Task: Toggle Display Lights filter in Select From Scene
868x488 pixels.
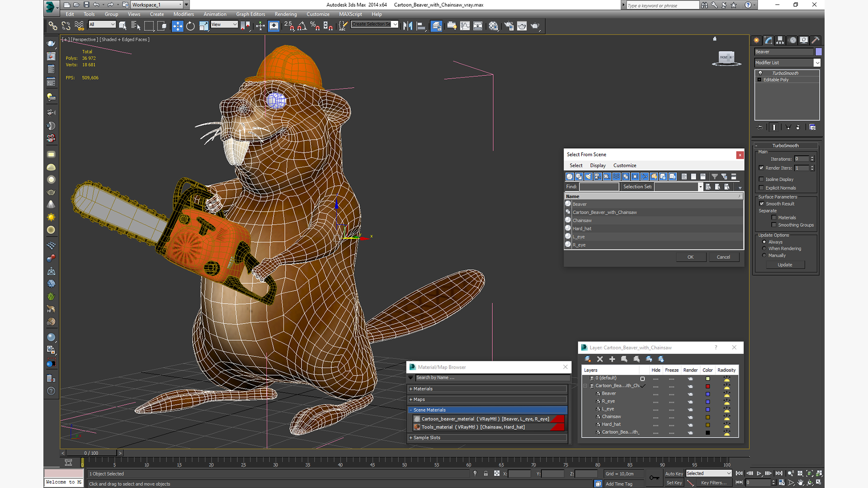Action: pos(588,177)
